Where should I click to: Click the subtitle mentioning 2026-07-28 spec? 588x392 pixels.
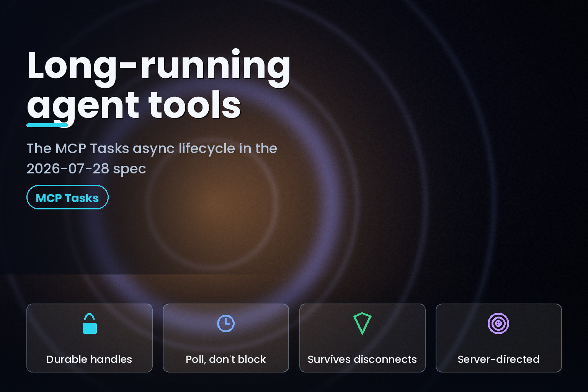152,158
